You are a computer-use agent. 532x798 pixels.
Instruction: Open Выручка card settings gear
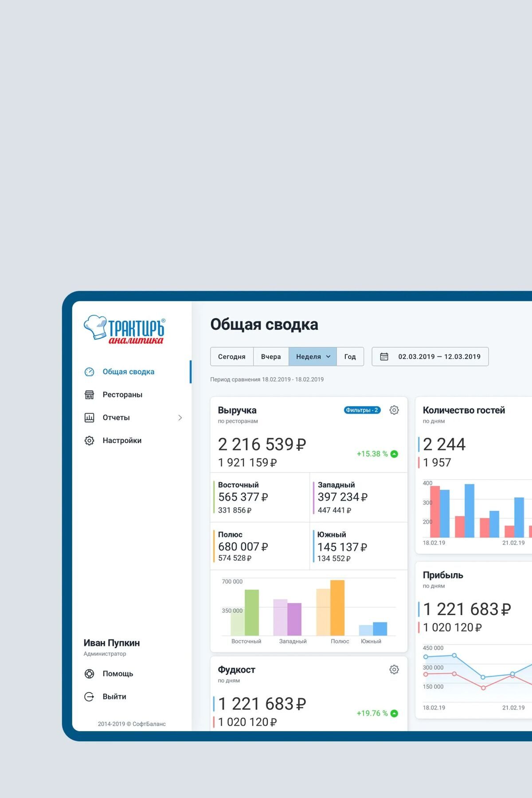click(x=394, y=410)
